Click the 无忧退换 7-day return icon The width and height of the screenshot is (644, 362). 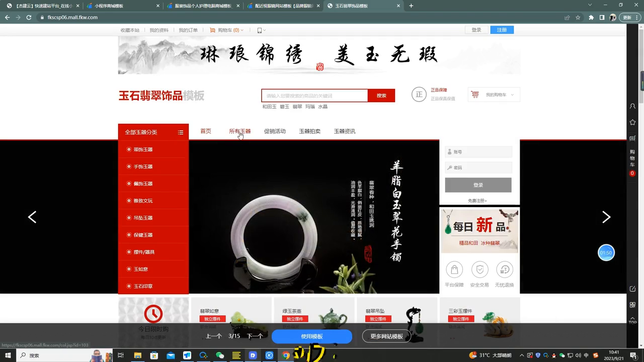click(x=505, y=269)
